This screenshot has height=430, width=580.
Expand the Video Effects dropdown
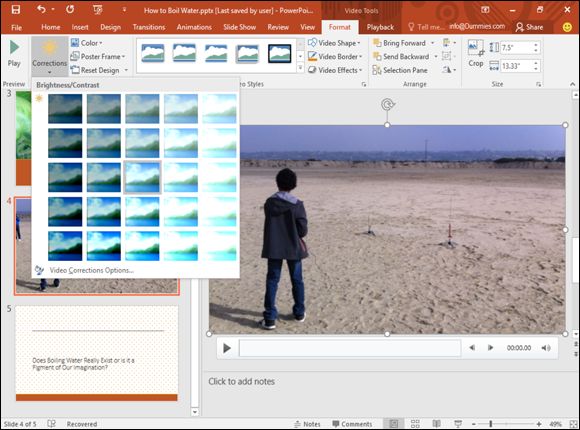tap(335, 70)
